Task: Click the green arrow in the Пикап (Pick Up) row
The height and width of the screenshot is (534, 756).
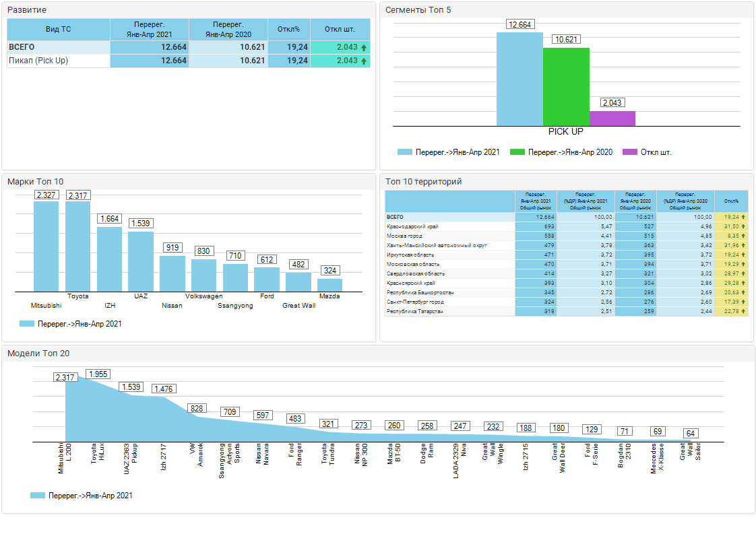Action: (x=364, y=61)
